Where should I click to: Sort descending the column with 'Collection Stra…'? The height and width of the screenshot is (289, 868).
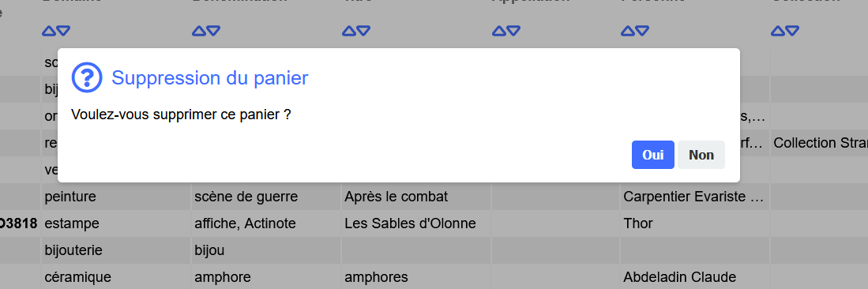[x=793, y=31]
